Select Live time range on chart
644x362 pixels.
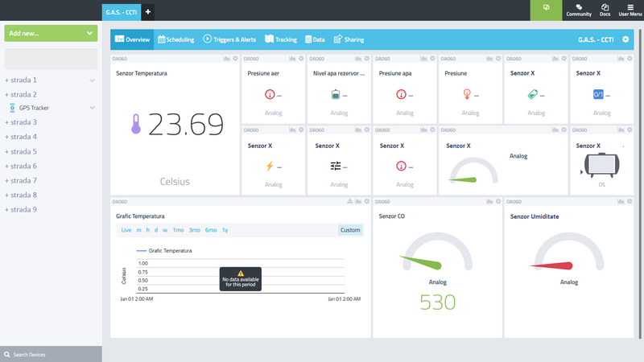126,230
